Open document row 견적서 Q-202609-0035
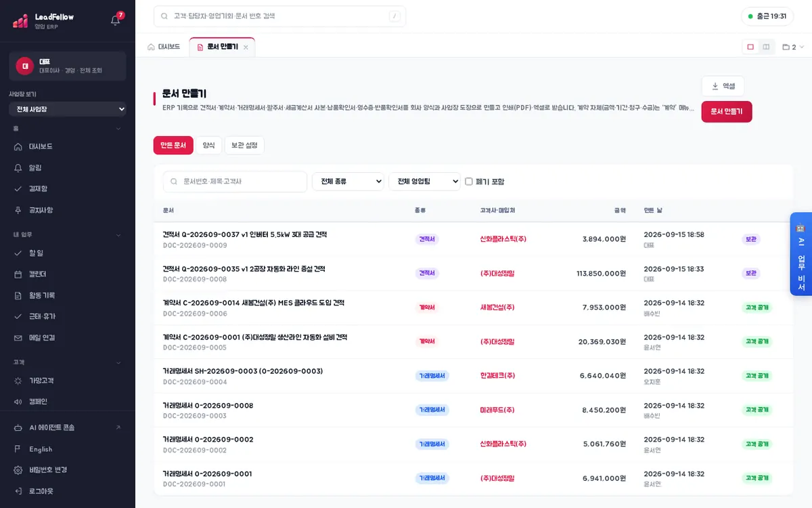Viewport: 812px width, 508px height. coord(473,274)
